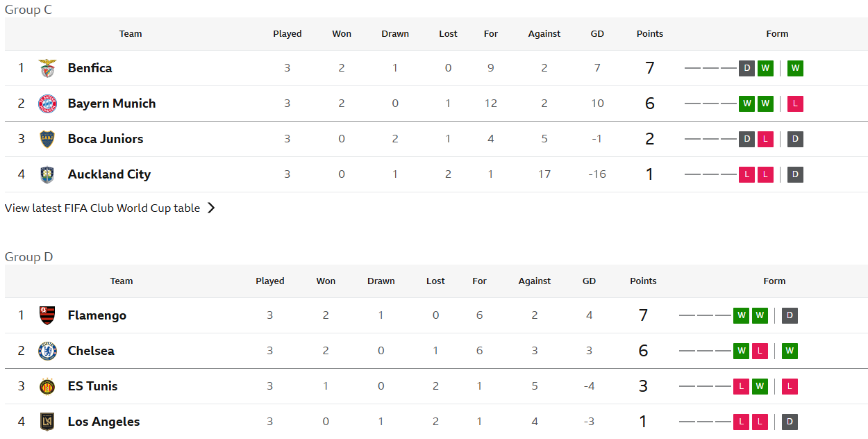Click Benfica's latest green W form badge
Viewport: 868px width, 439px height.
click(795, 68)
